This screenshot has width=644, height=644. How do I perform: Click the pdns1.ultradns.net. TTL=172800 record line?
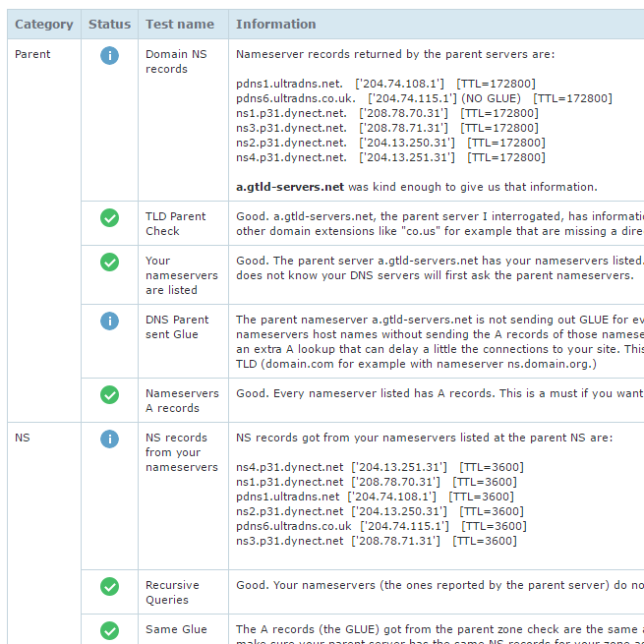pos(385,84)
